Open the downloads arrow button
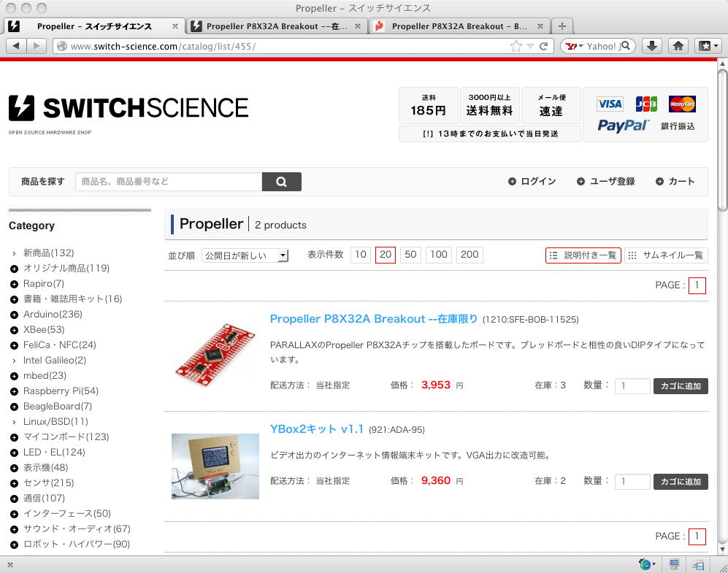This screenshot has width=728, height=573. (652, 46)
